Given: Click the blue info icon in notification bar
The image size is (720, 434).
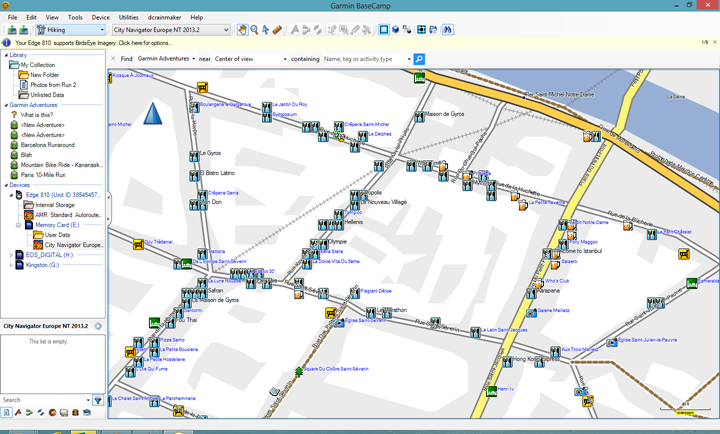Looking at the screenshot, I should (x=6, y=43).
